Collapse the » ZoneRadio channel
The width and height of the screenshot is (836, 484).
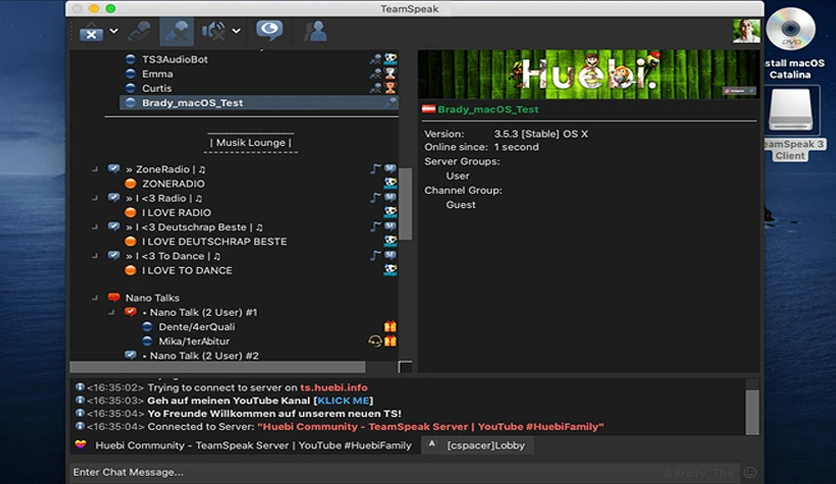coord(95,169)
